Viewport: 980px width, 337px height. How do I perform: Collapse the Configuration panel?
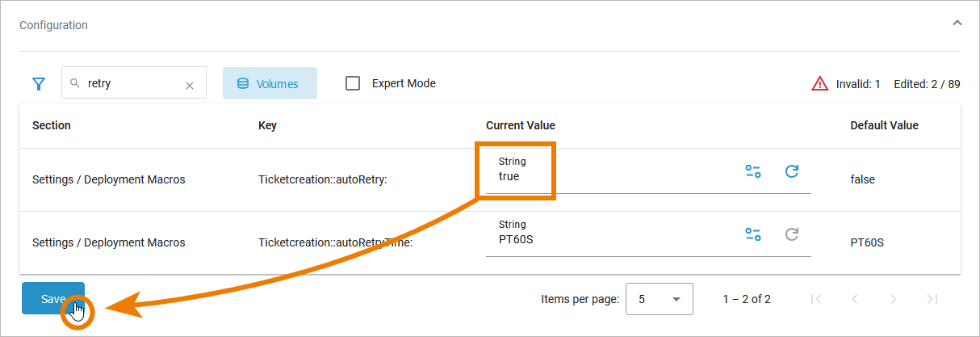957,23
